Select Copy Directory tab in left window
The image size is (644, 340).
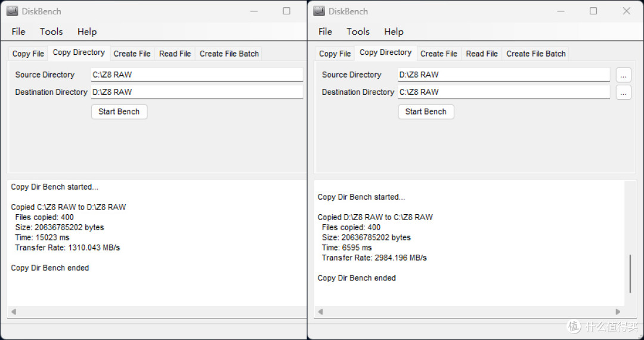79,52
